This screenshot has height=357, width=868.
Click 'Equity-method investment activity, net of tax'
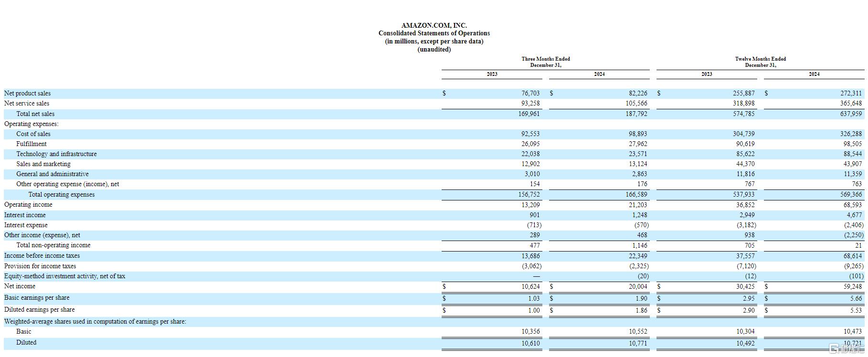coord(64,276)
